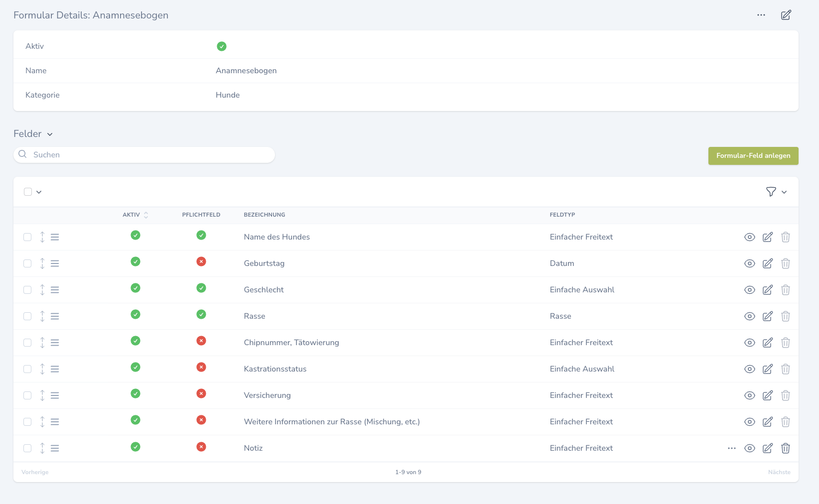Screen dimensions: 819x504
Task: Open the bulk selection dropdown arrow
Action: click(x=39, y=192)
